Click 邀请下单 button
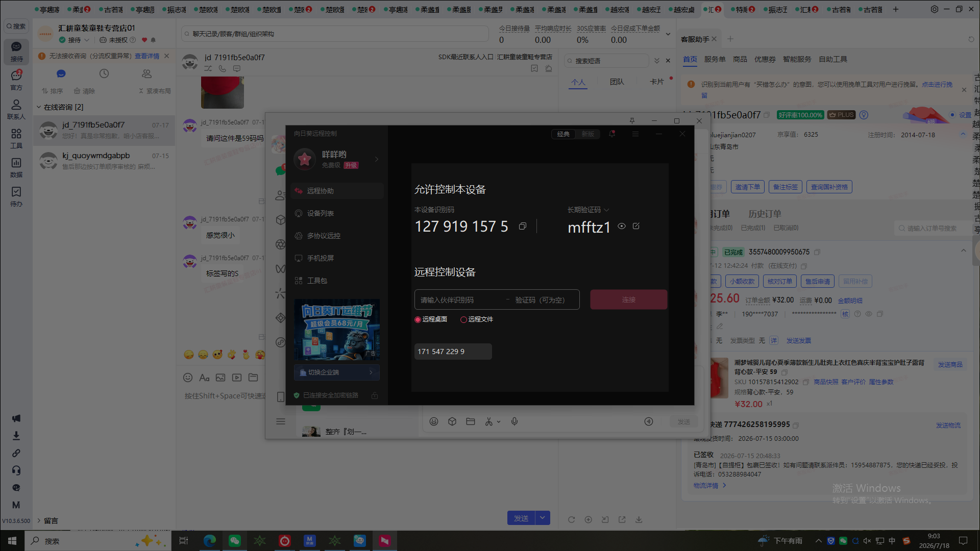Image resolution: width=980 pixels, height=551 pixels. click(x=748, y=187)
